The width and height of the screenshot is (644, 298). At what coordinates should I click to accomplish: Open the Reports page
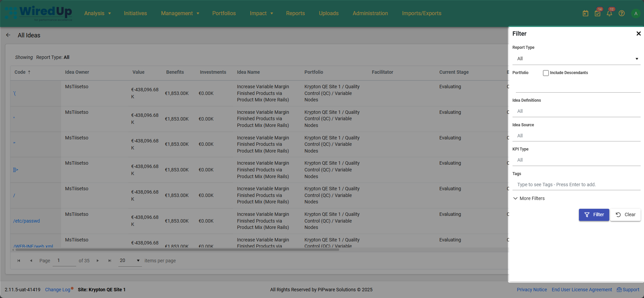tap(295, 13)
